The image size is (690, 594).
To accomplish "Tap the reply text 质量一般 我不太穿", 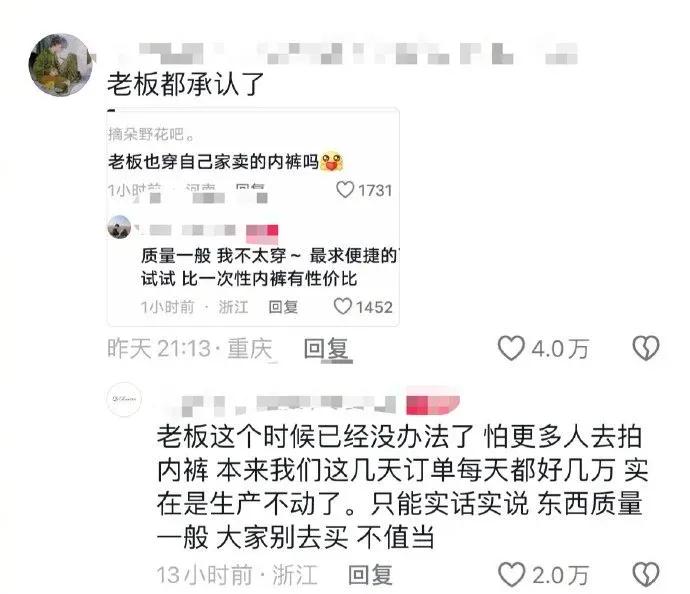I will (213, 256).
